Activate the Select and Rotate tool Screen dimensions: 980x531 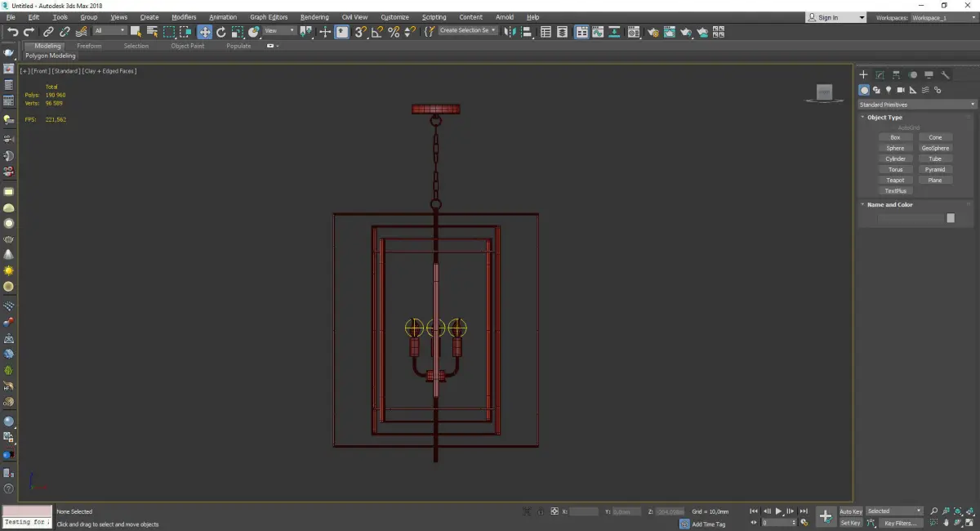(x=220, y=32)
